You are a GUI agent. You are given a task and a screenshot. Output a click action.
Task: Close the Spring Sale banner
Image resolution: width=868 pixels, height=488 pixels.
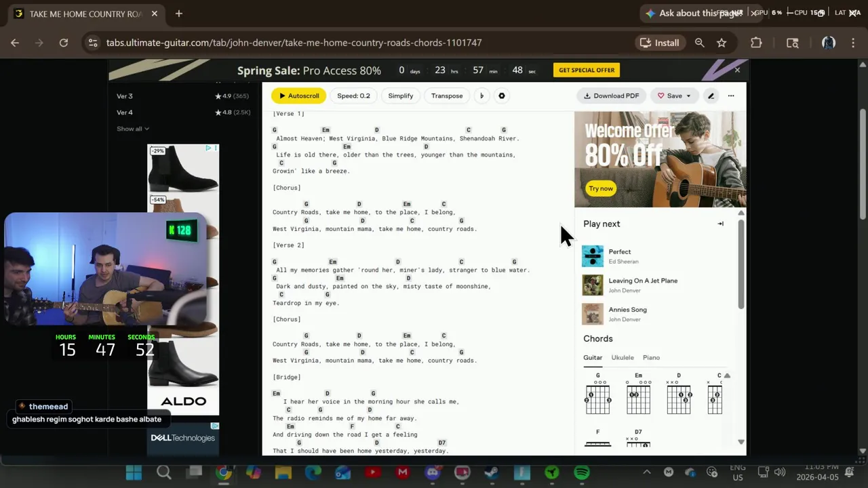click(x=737, y=70)
